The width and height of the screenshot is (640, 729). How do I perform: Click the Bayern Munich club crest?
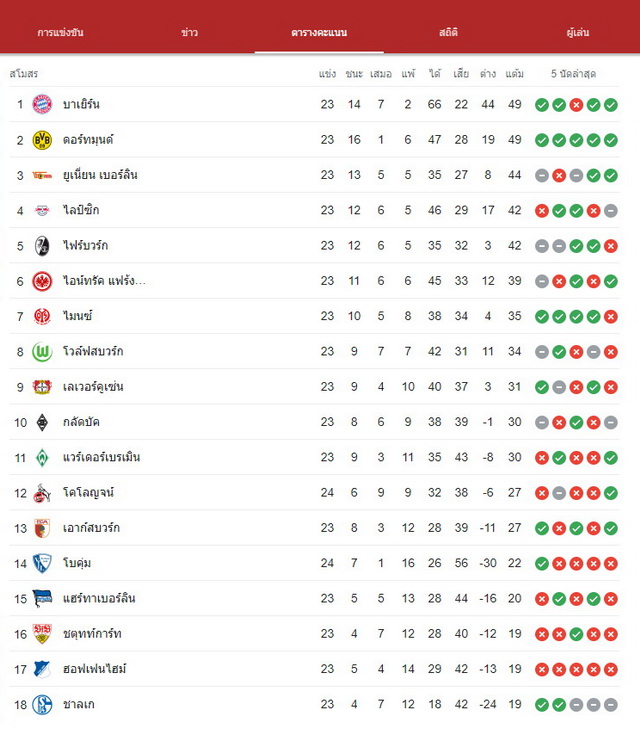tap(42, 104)
